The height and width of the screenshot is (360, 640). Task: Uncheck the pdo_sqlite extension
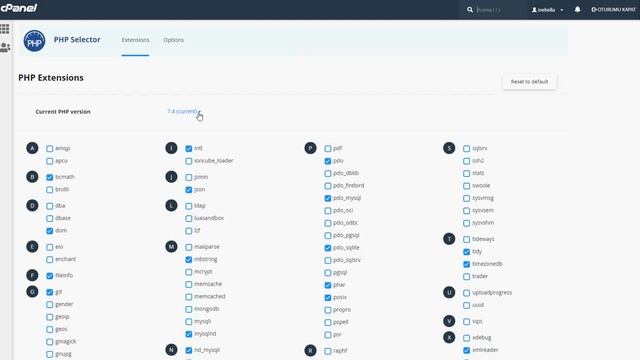[328, 248]
